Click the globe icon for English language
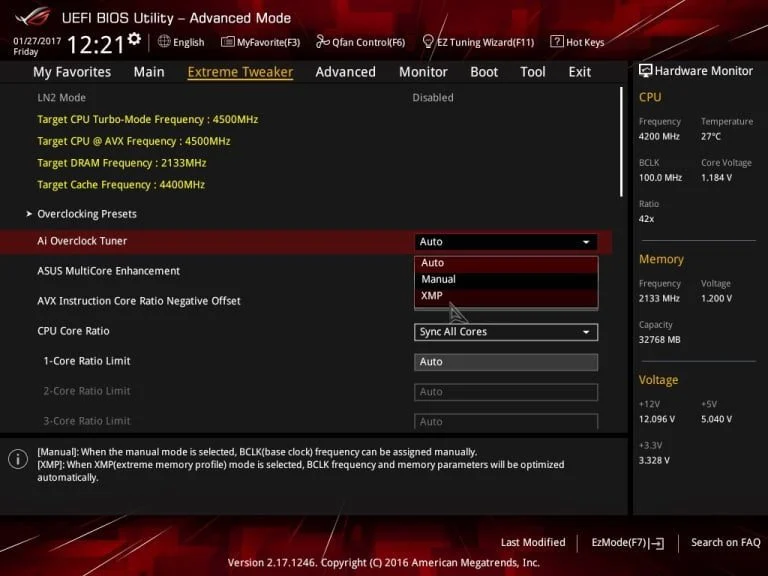The height and width of the screenshot is (576, 768). (x=164, y=42)
